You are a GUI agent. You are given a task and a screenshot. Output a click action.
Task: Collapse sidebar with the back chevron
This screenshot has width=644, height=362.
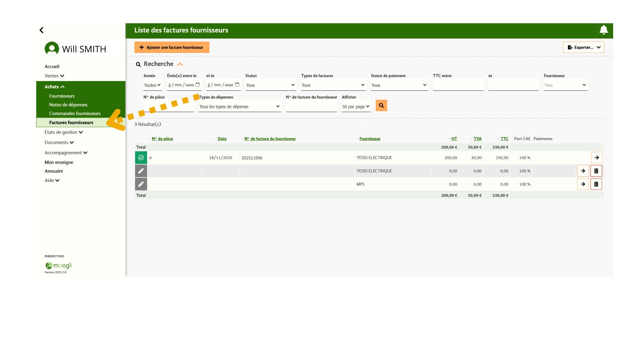coord(42,30)
